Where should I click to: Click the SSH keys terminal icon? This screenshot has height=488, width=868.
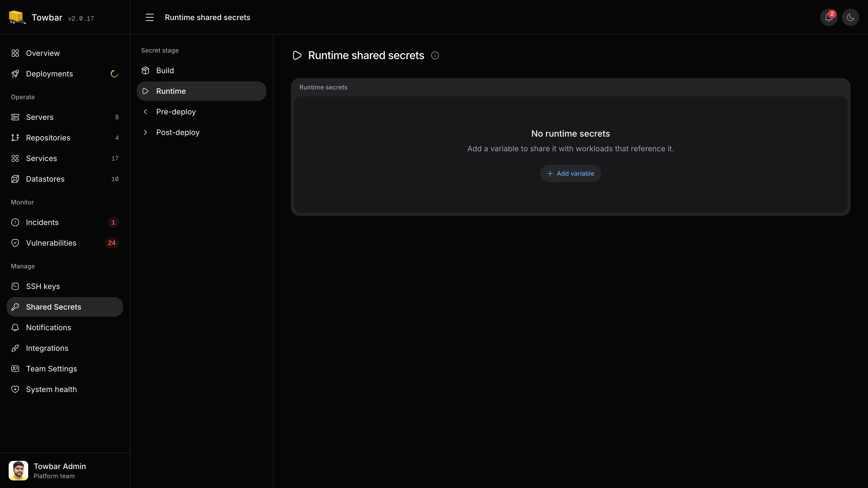pos(15,286)
